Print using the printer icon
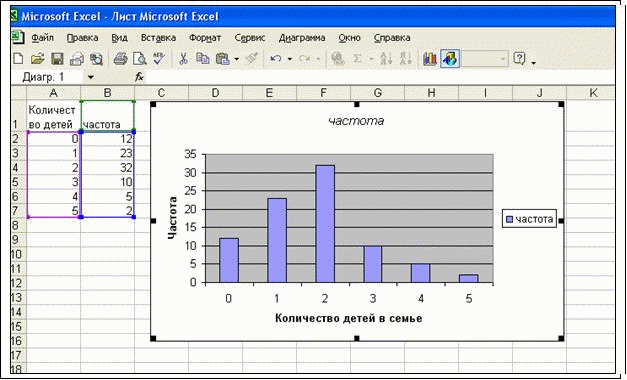627x380 pixels. (120, 59)
